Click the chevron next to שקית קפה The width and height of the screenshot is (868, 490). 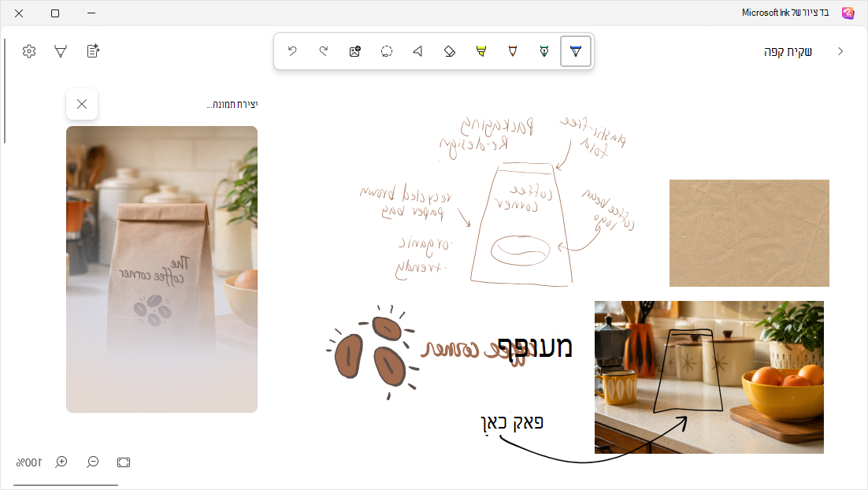pyautogui.click(x=840, y=51)
